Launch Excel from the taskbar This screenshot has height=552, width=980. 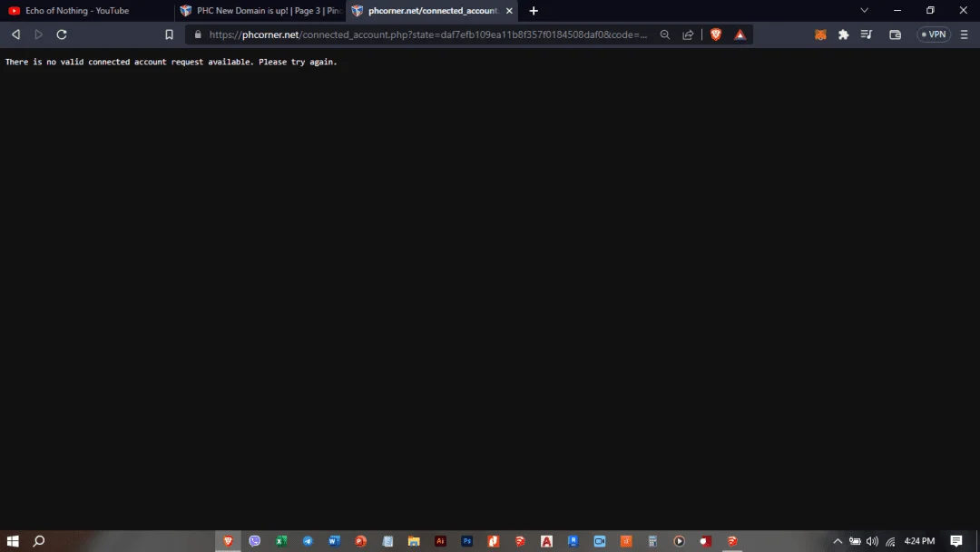point(281,541)
